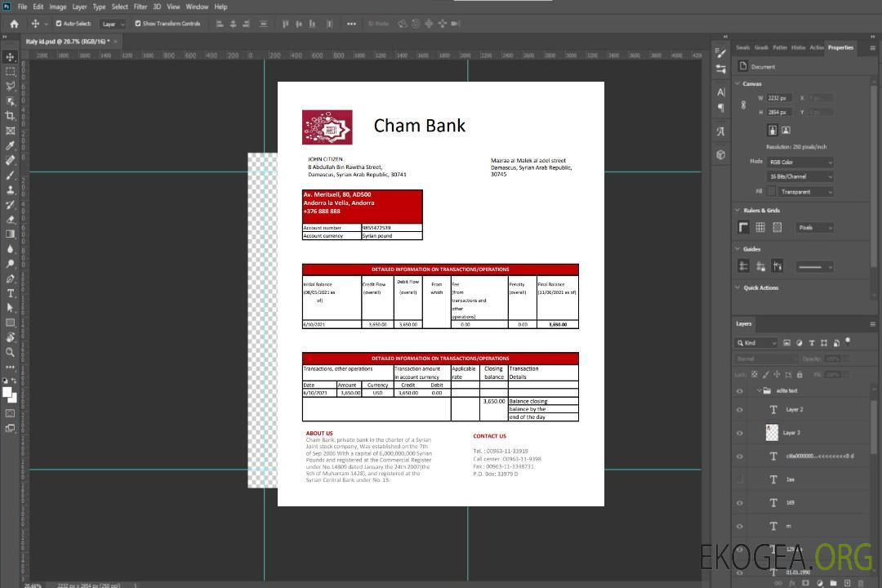Expand the Quick Actions section
Viewport: 882px width, 588px height.
point(738,287)
